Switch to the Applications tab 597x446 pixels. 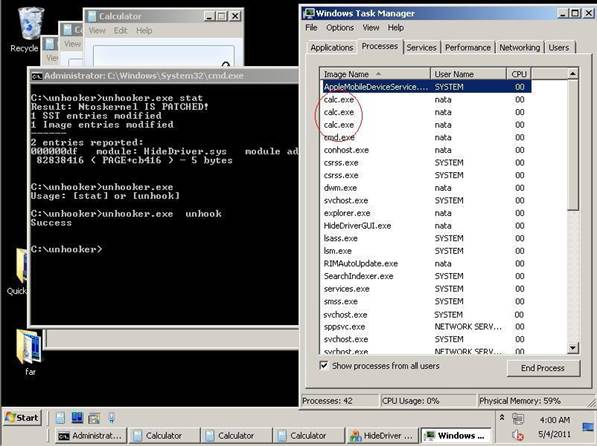[x=332, y=48]
